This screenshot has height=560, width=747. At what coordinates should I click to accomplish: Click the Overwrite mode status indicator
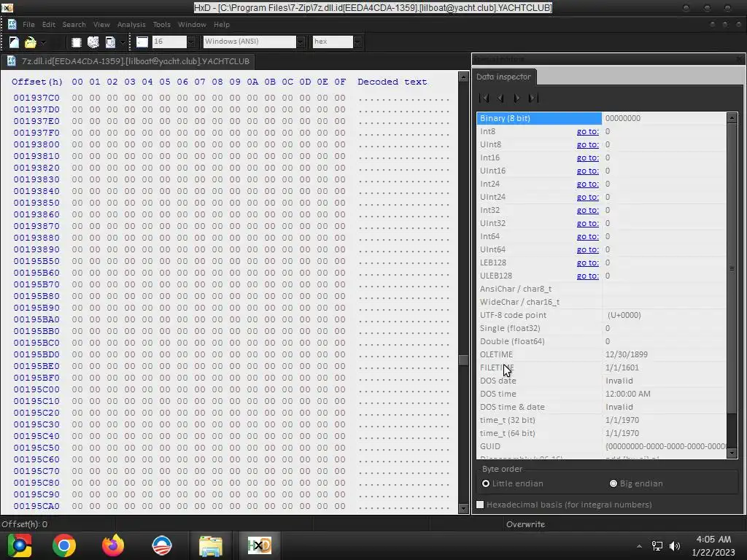pyautogui.click(x=525, y=524)
